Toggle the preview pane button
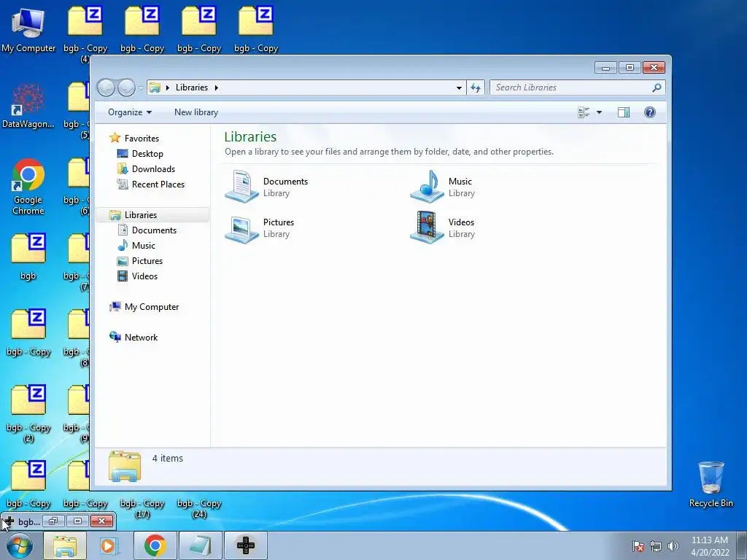Screen dimensions: 747x560 tap(624, 112)
